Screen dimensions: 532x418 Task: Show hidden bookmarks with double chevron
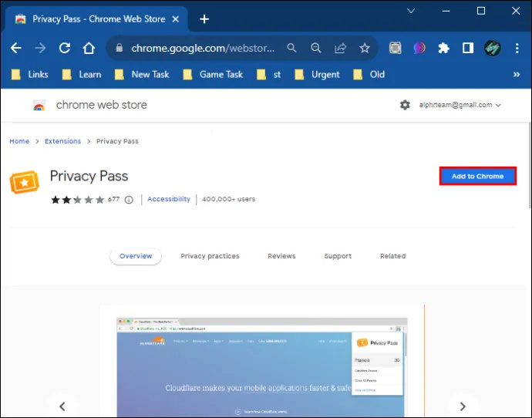tap(517, 74)
